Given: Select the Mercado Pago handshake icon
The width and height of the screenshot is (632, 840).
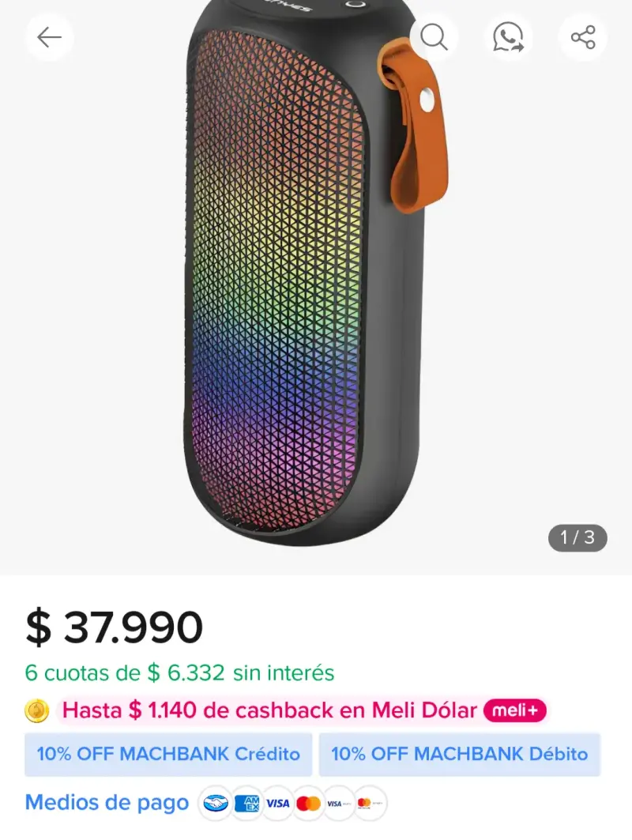Looking at the screenshot, I should 216,803.
